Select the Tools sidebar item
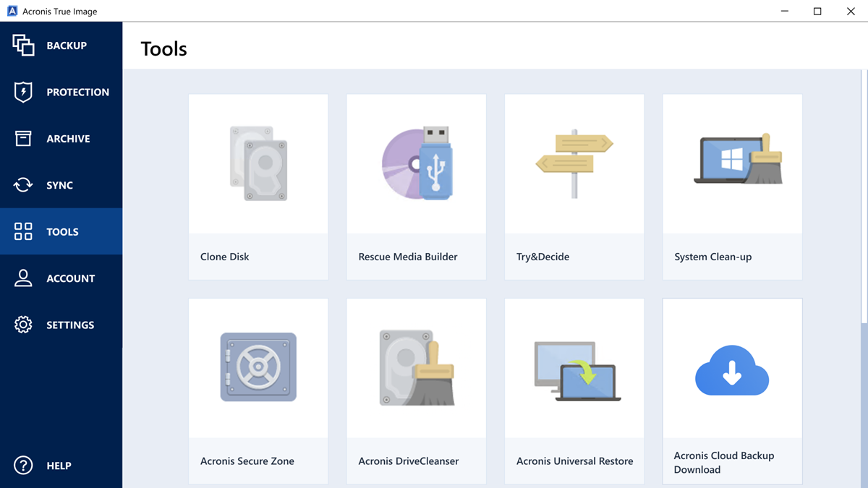Viewport: 868px width, 488px height. 61,232
